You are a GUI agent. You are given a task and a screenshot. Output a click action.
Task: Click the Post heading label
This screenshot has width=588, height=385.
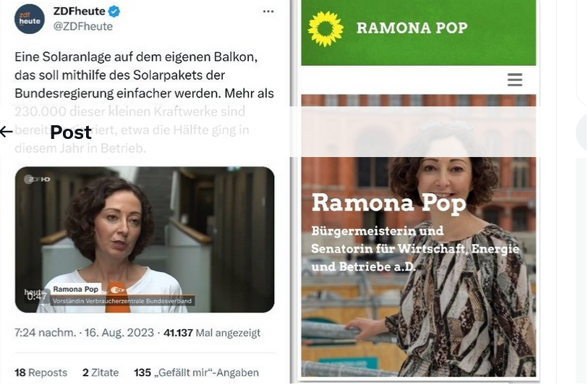71,132
